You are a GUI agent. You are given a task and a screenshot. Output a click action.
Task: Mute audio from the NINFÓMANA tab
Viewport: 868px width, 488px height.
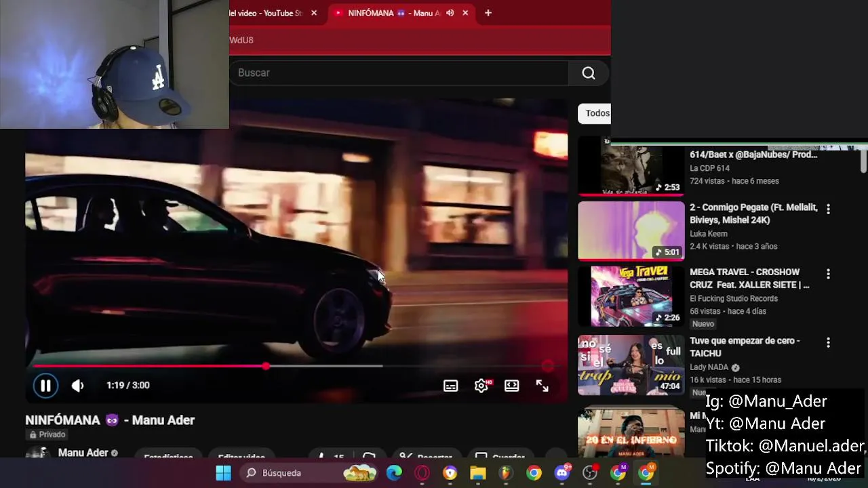pyautogui.click(x=450, y=13)
